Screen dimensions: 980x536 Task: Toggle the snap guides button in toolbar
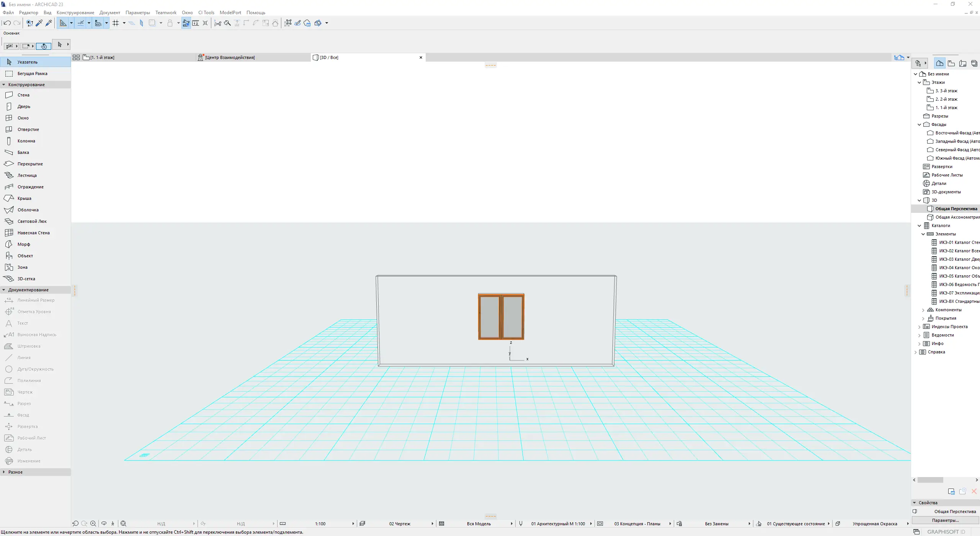pyautogui.click(x=81, y=23)
